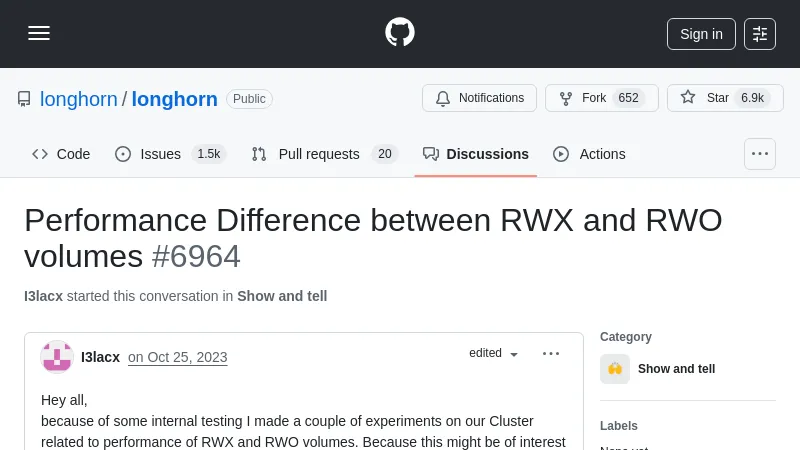Click the repository icon beside longhorn
The image size is (800, 450).
tap(24, 99)
